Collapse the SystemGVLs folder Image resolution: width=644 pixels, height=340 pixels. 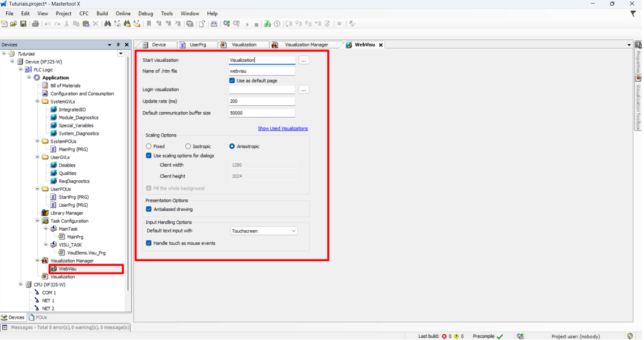coord(37,101)
